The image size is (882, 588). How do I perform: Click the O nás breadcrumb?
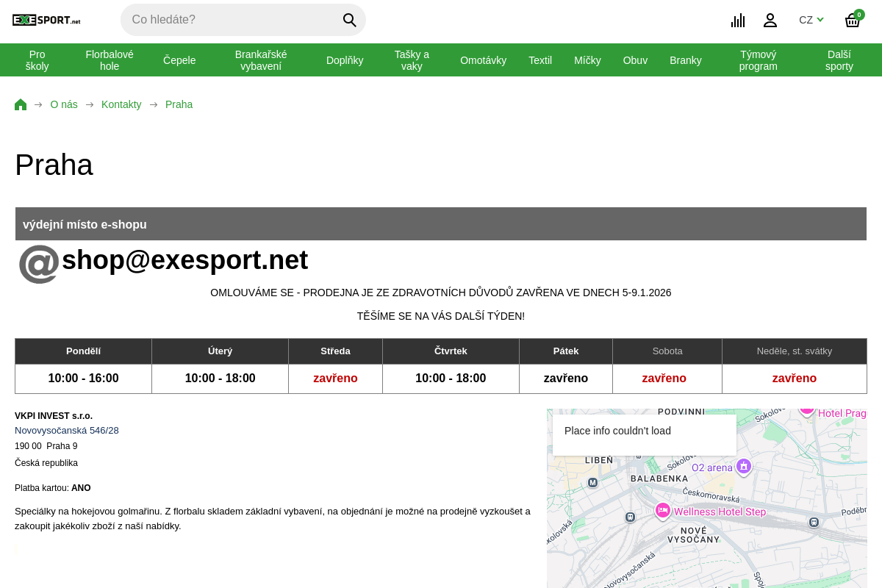[63, 104]
